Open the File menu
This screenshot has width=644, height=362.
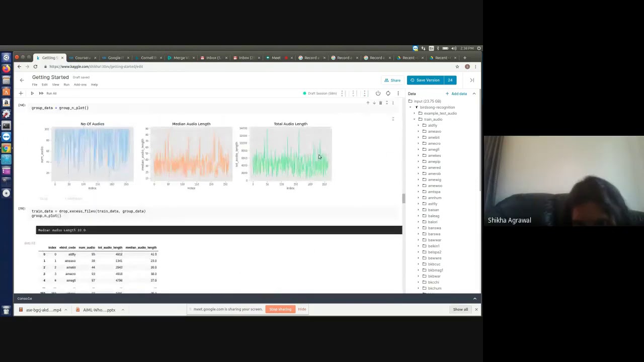(x=35, y=84)
